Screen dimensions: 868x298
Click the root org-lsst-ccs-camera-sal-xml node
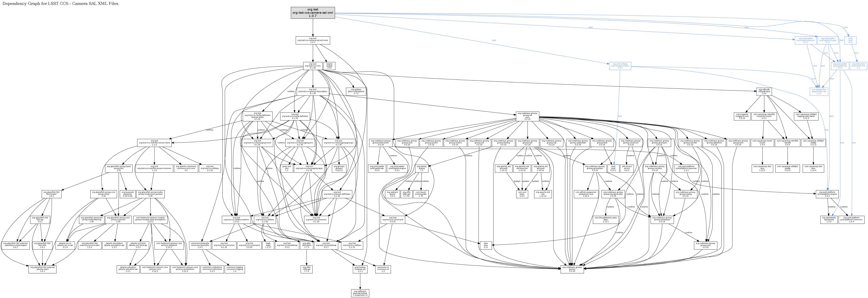click(x=313, y=13)
